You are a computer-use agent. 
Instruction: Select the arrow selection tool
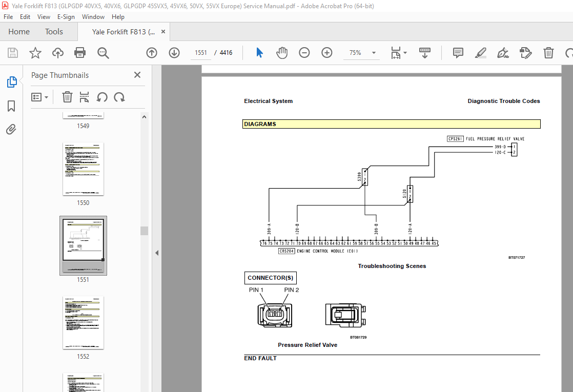259,53
